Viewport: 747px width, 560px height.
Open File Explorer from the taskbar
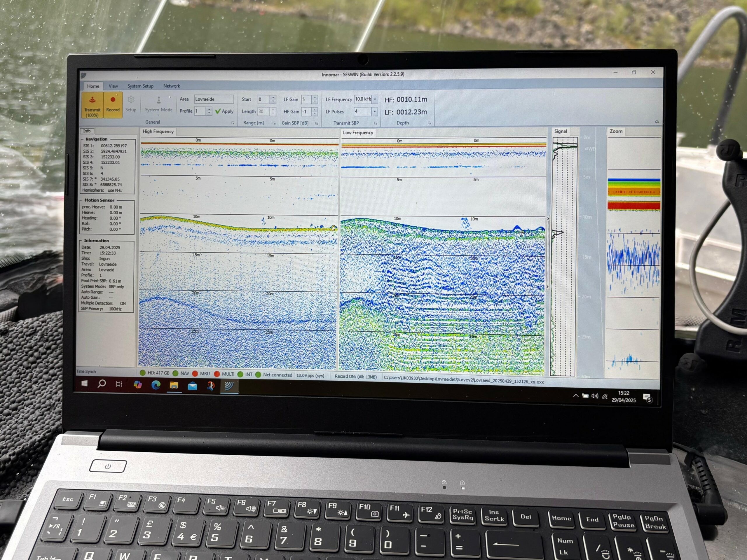click(174, 385)
